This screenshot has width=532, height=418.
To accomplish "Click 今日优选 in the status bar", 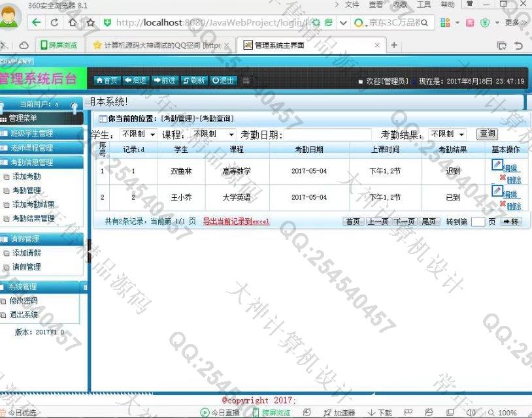I will 18,413.
